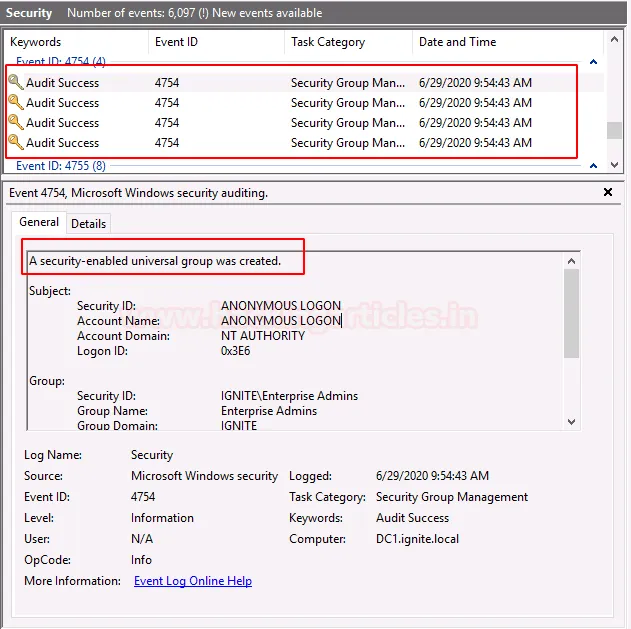Screen dimensions: 631x629
Task: Click the down arrow in the event description scrollbar
Action: pos(572,422)
